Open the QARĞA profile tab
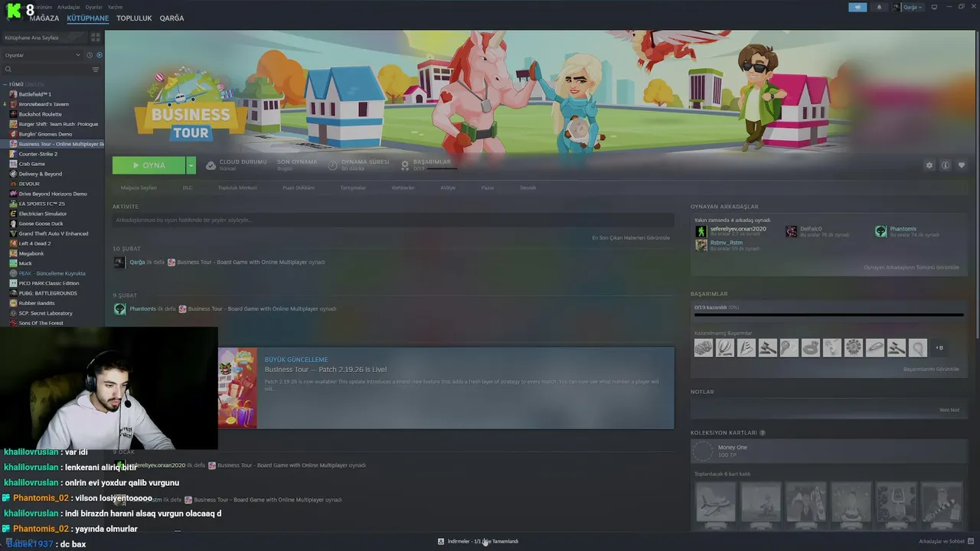This screenshot has width=980, height=551. click(x=171, y=18)
